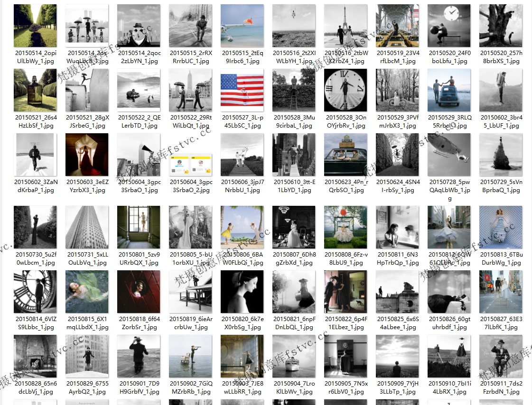Select the garden red balloon thumbnail 20150808_6Fz-v8LbU9_1.jpg

pyautogui.click(x=346, y=227)
